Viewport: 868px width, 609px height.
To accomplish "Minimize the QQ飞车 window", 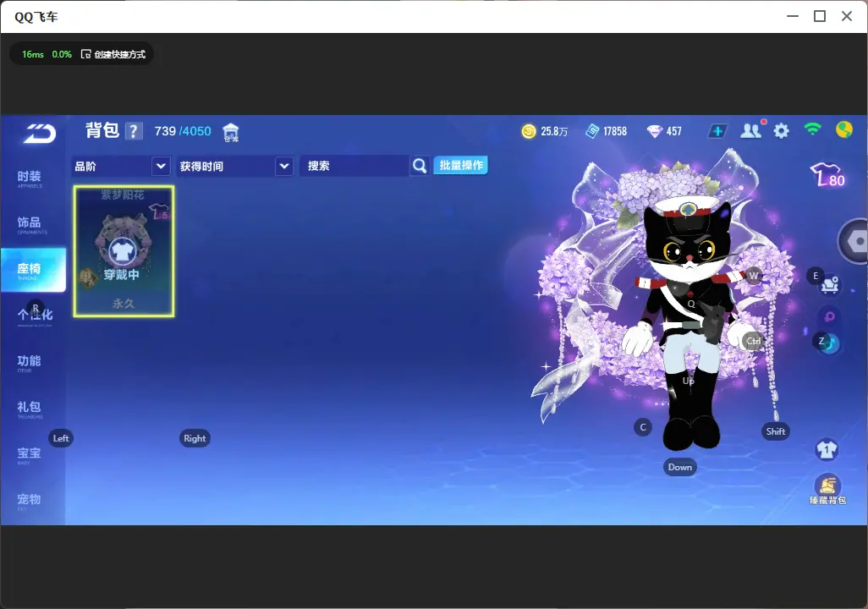I will [793, 16].
